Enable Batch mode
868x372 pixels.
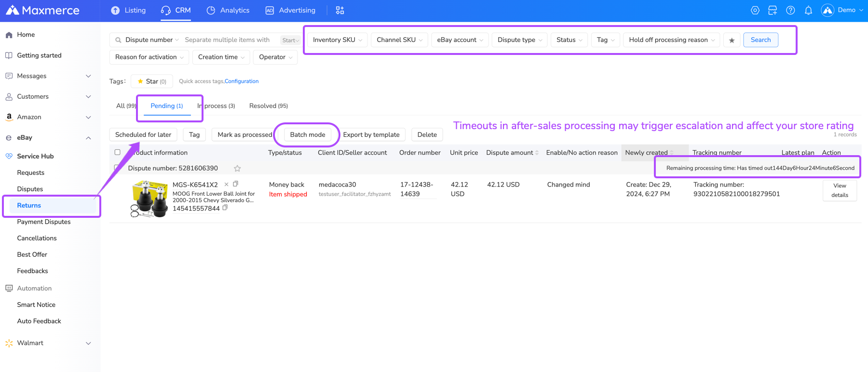coord(308,135)
